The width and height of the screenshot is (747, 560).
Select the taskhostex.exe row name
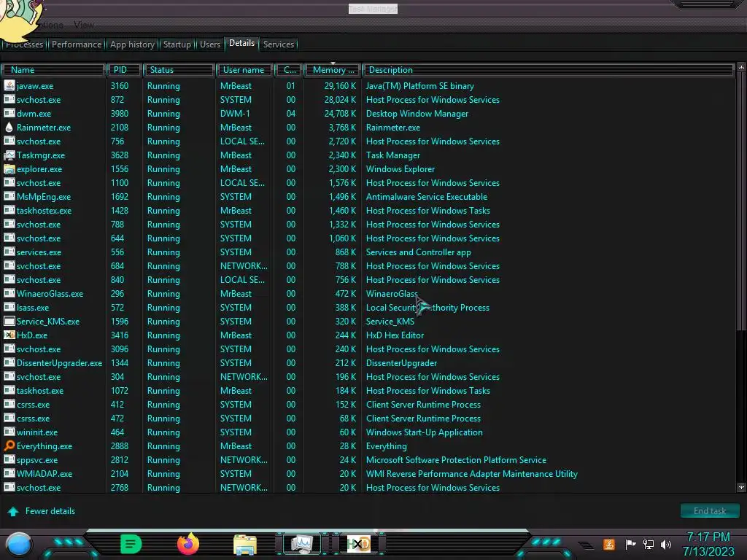[x=44, y=211]
